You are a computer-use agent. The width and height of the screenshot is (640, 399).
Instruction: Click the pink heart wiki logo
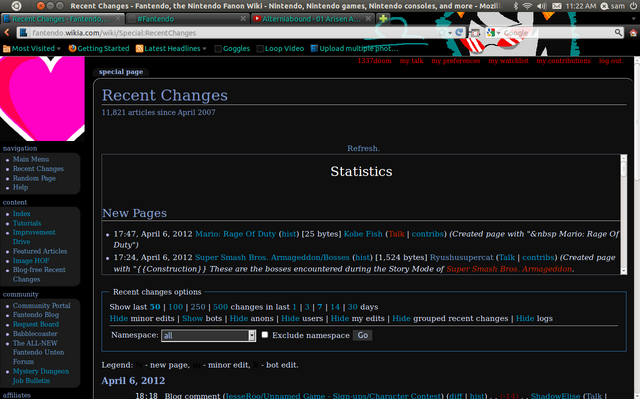coord(42,98)
